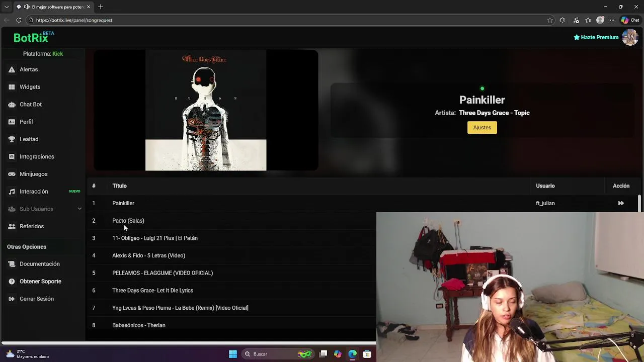This screenshot has height=362, width=644.
Task: Open the Interacción music note icon
Action: pos(12,192)
